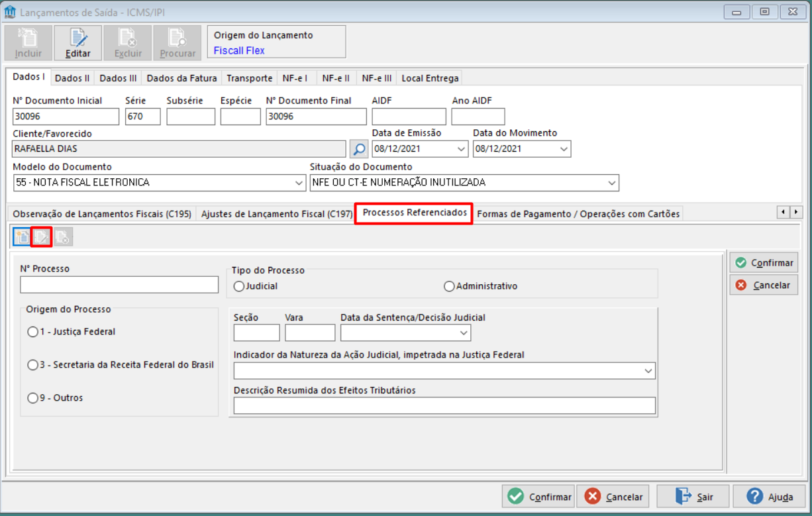Viewport: 812px width, 516px height.
Task: Open Observação de Lançamentos Fiscais (C195) tab
Action: [x=102, y=214]
